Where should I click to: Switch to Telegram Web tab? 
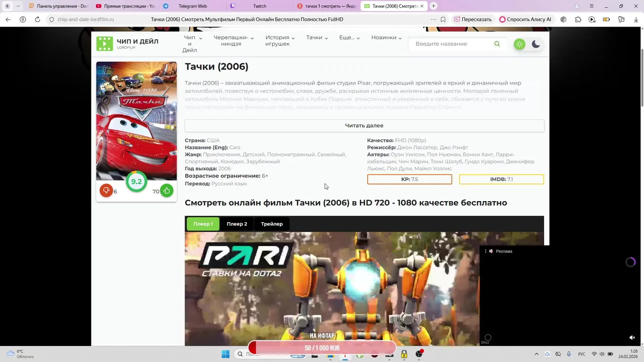click(x=193, y=6)
